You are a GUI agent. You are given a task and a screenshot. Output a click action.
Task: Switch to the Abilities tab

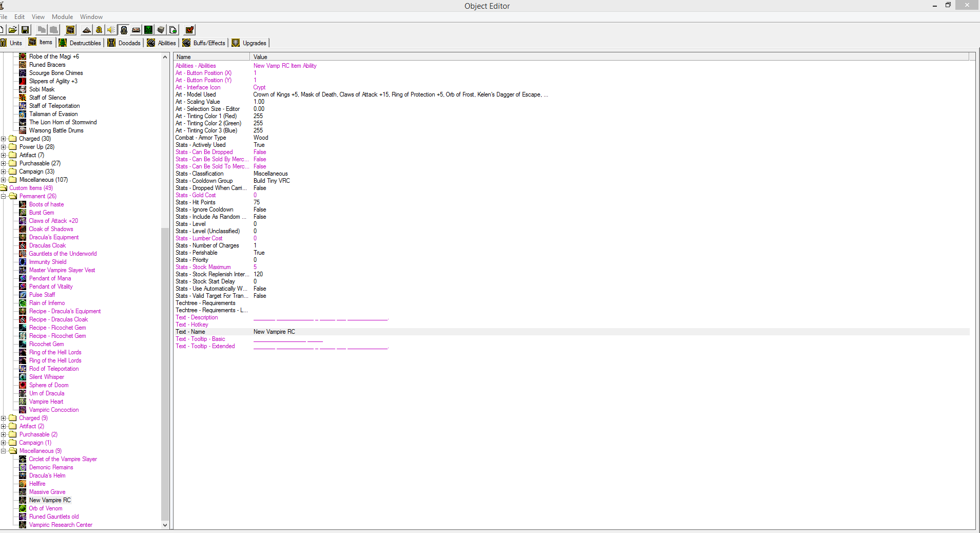click(x=161, y=43)
